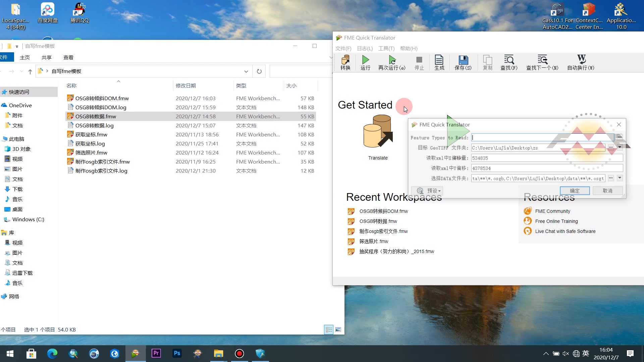The height and width of the screenshot is (362, 644).
Task: Click 查找下一个 find next icon
Action: coord(542,62)
